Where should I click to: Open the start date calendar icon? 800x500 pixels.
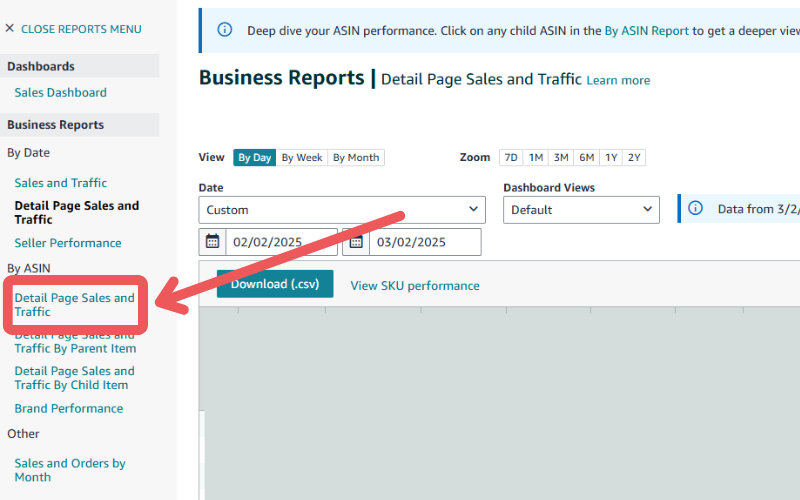point(212,242)
